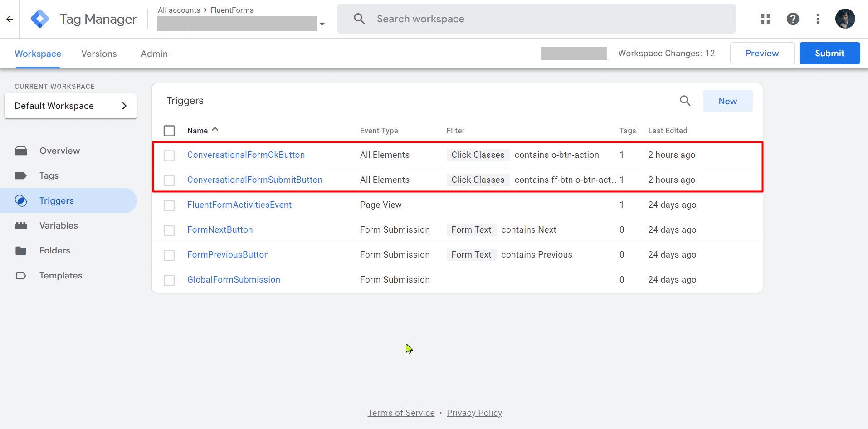868x429 pixels.
Task: Click the Folders sidebar icon
Action: (21, 251)
